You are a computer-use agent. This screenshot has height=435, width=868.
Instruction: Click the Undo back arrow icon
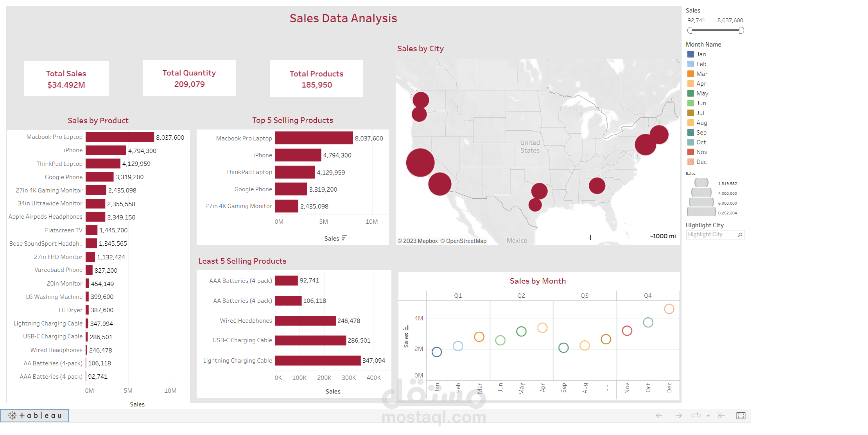[x=659, y=415]
